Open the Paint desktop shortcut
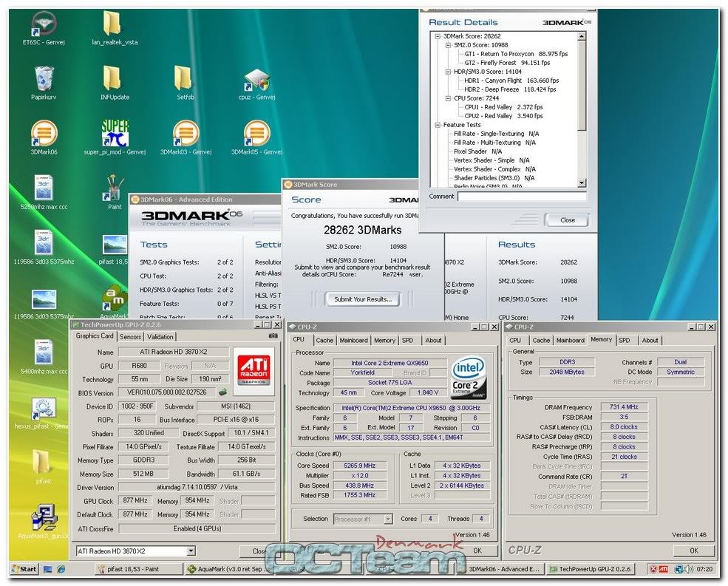The width and height of the screenshot is (728, 586). pyautogui.click(x=115, y=192)
